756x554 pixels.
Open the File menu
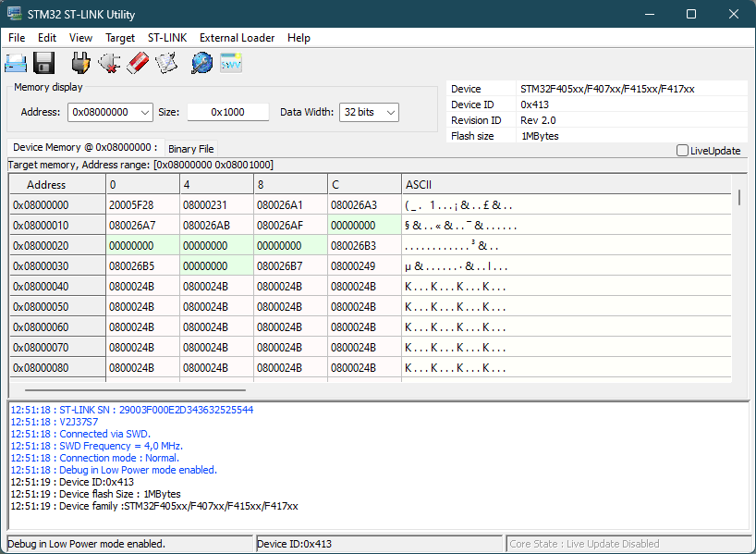(16, 38)
